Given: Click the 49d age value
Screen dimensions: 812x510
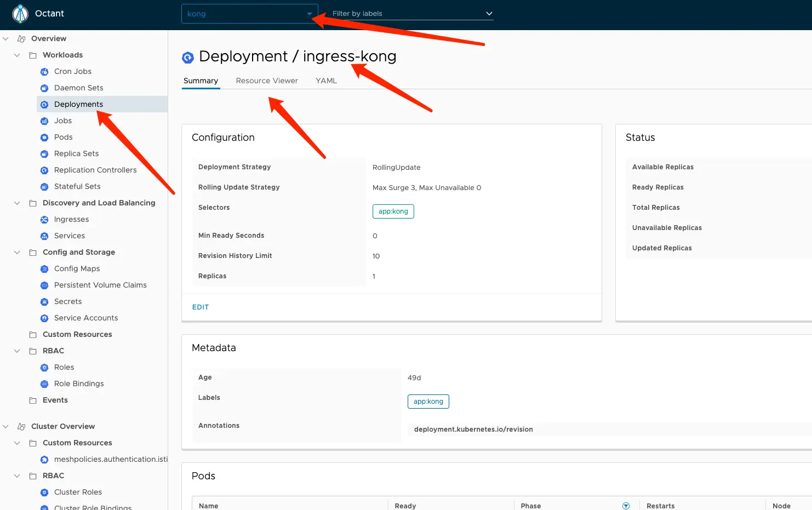Looking at the screenshot, I should [414, 378].
